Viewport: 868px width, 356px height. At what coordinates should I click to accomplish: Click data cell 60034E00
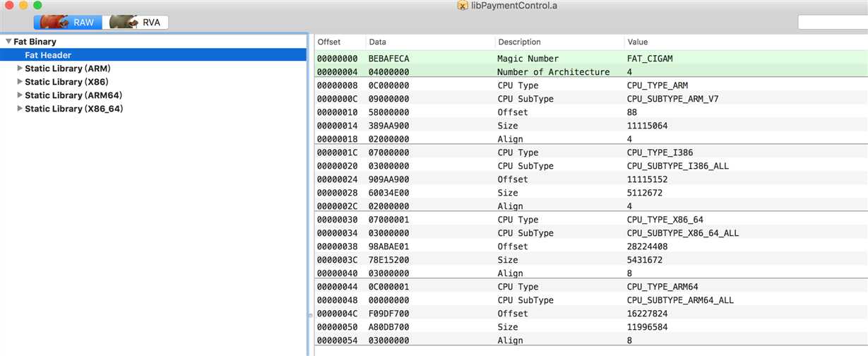[x=388, y=193]
